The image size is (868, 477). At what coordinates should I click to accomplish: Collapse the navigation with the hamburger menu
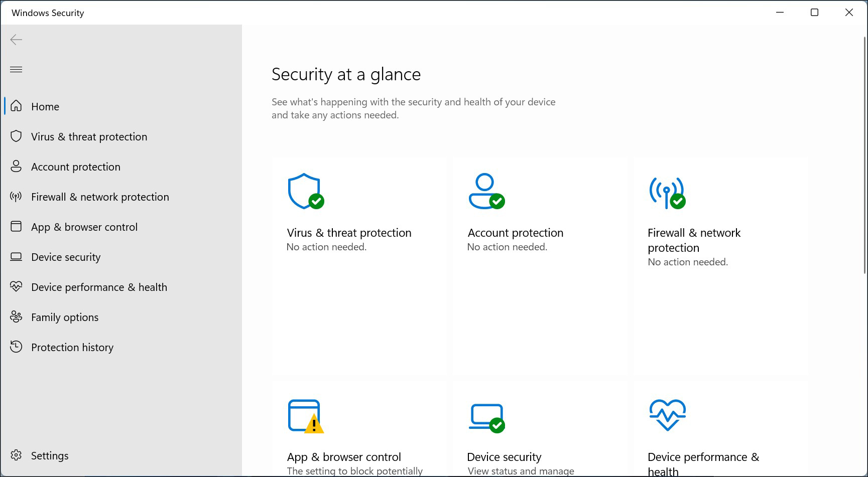(16, 69)
